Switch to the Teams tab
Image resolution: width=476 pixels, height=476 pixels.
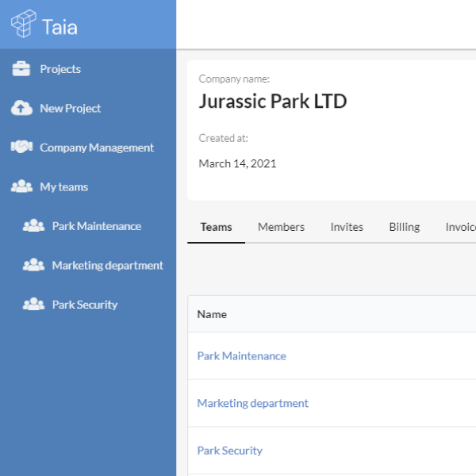pos(216,227)
